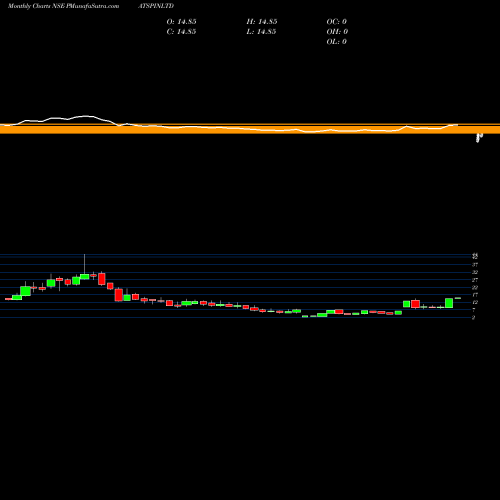Click the 'OC: 0' value
500x500 pixels.
pyautogui.click(x=337, y=22)
